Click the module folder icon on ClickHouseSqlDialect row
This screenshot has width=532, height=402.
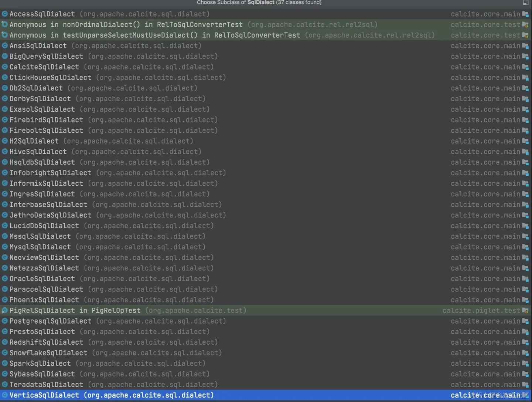[525, 78]
